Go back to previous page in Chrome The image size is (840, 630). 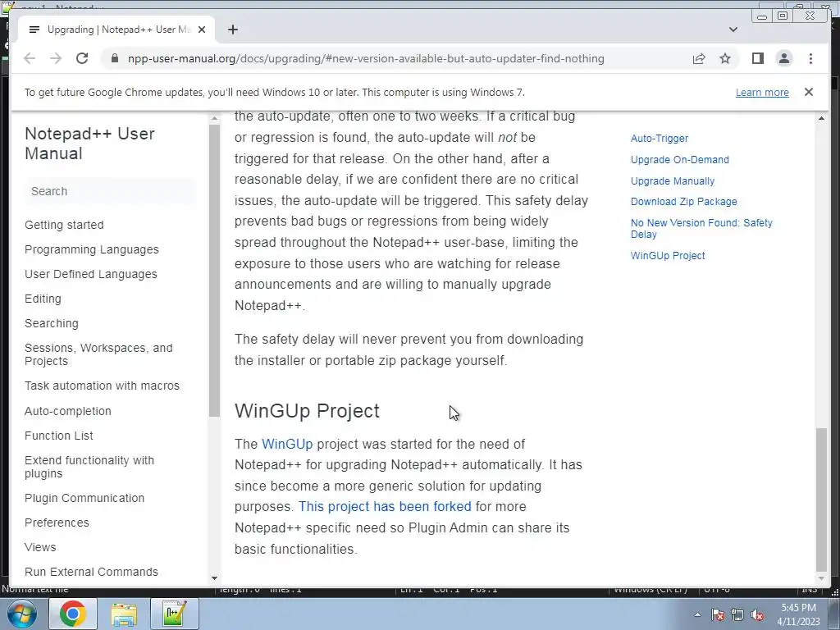click(x=30, y=58)
